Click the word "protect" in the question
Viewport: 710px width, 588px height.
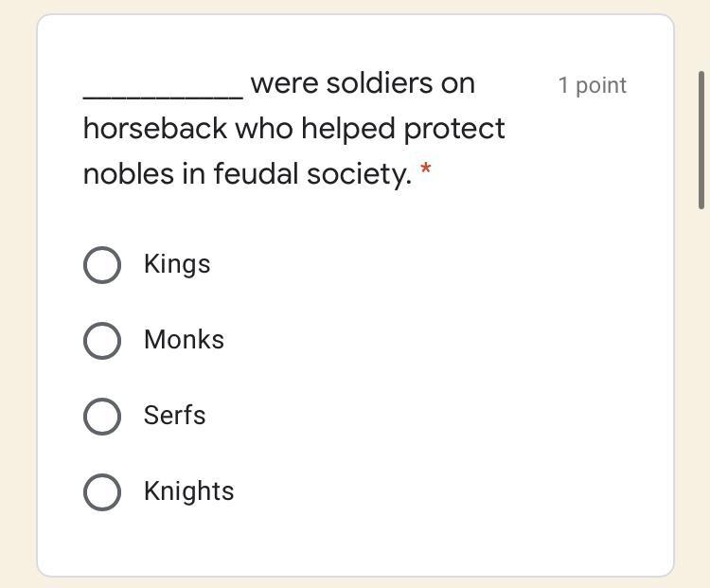454,130
